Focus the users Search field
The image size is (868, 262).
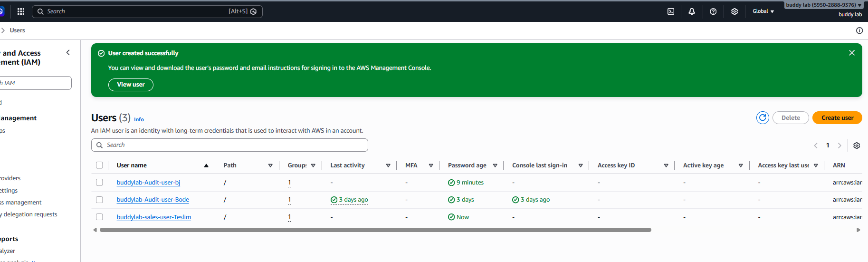point(229,145)
